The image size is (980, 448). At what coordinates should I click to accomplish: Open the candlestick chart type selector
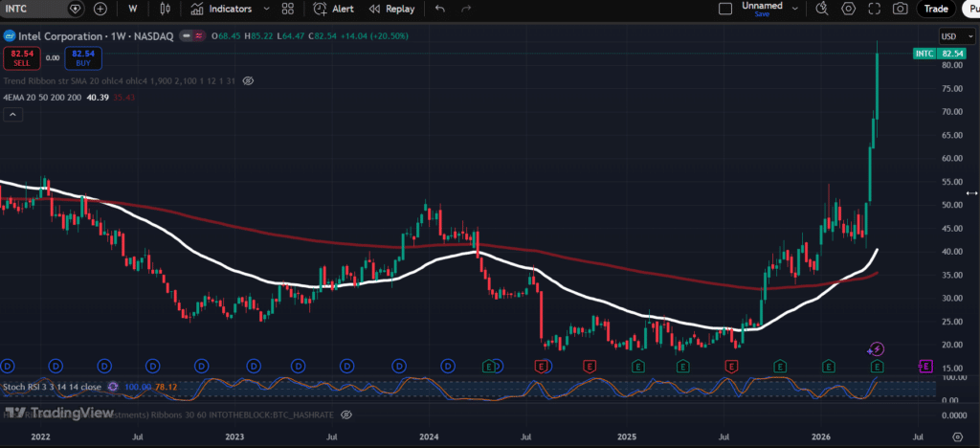coord(165,9)
